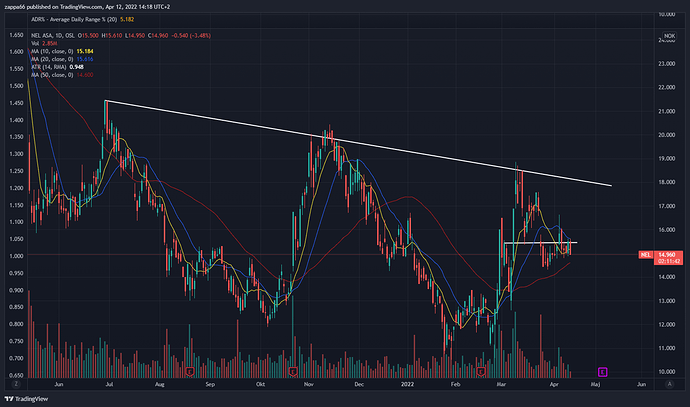Click the Dec label on time axis
The image size is (690, 407).
(359, 384)
